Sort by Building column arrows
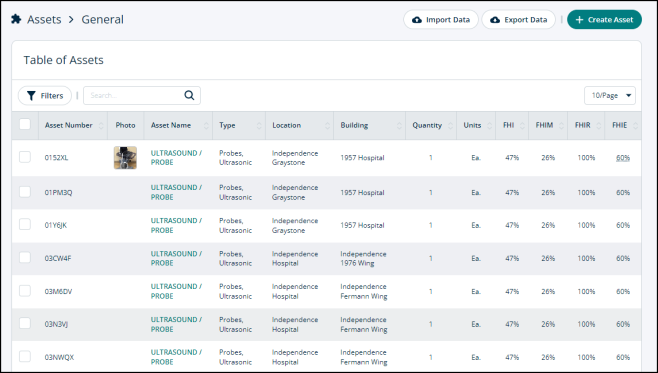Viewport: 658px width, 373px height. [399, 125]
